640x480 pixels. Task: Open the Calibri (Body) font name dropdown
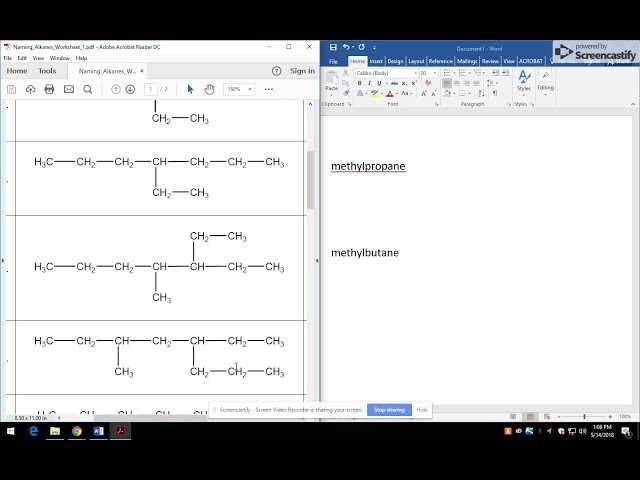click(x=416, y=73)
